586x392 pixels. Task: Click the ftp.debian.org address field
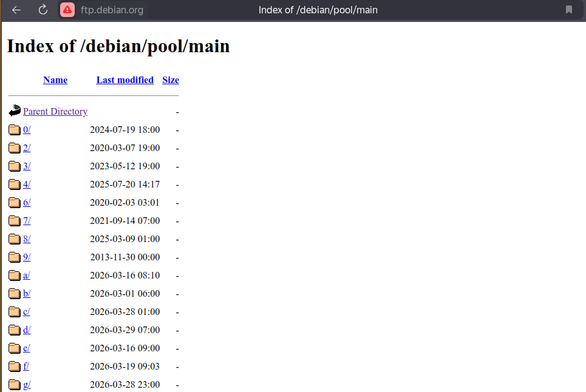(112, 10)
